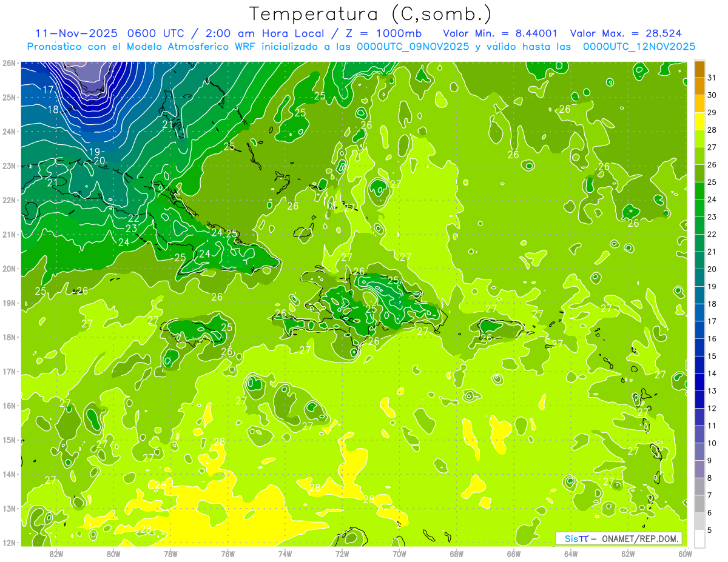728x562 pixels.
Task: Click the 15N latitude axis label
Action: (x=9, y=440)
